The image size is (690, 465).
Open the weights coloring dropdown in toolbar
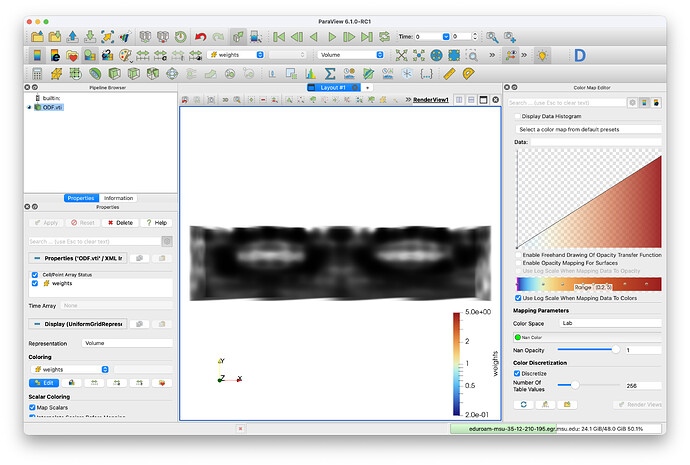(x=237, y=55)
